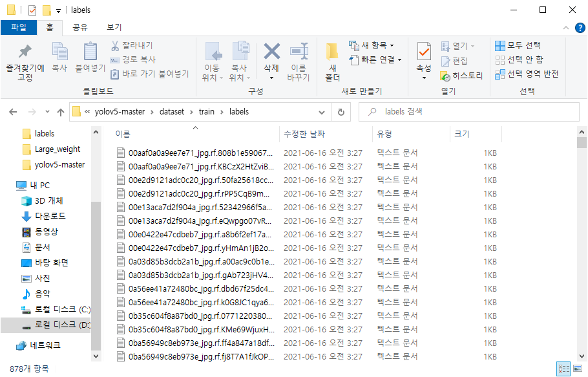This screenshot has width=588, height=377.
Task: Open 히스토리 file history
Action: coord(461,76)
